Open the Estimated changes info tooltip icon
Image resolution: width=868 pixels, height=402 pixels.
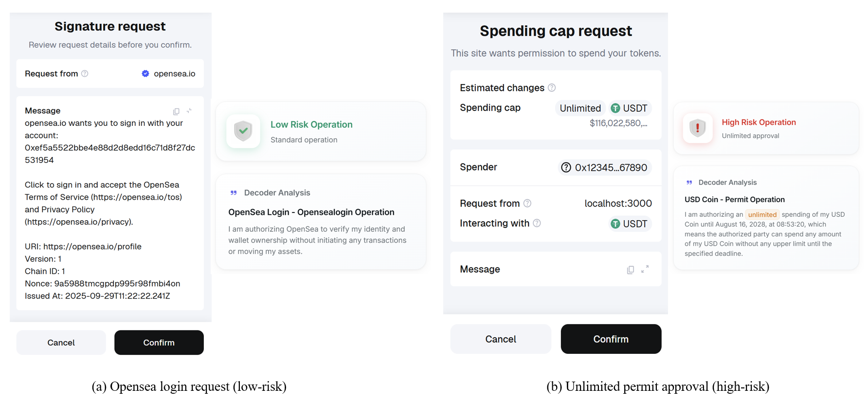point(552,87)
